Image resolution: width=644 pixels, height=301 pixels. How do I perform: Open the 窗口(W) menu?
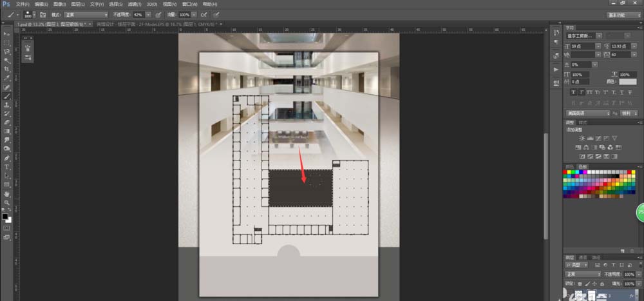click(x=189, y=4)
